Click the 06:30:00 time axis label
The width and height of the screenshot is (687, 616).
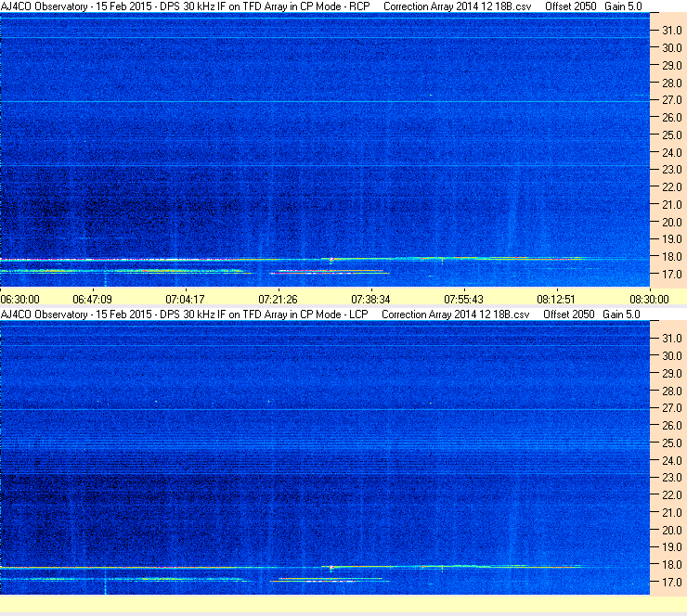click(x=20, y=300)
